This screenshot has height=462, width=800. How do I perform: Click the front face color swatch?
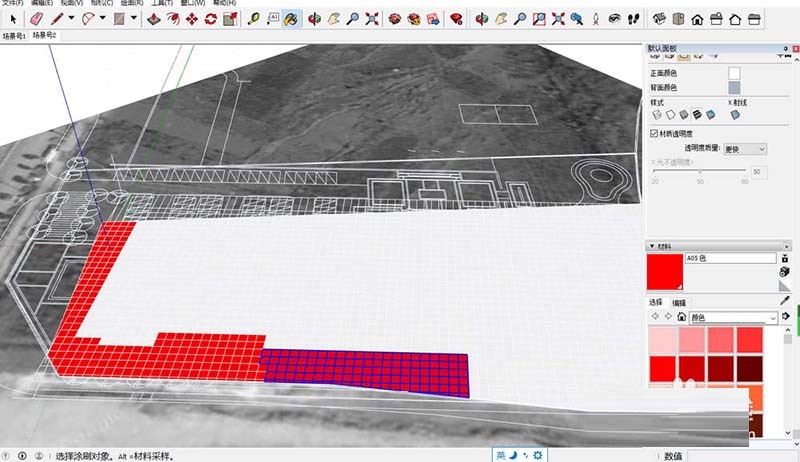[734, 73]
